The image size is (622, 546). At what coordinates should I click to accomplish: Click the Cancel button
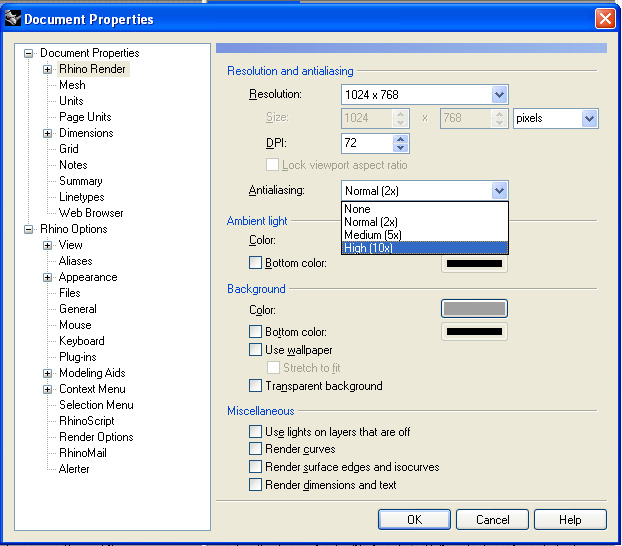point(493,519)
